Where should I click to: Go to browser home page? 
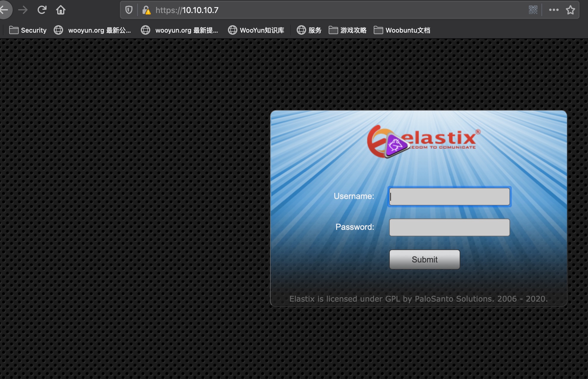point(61,10)
